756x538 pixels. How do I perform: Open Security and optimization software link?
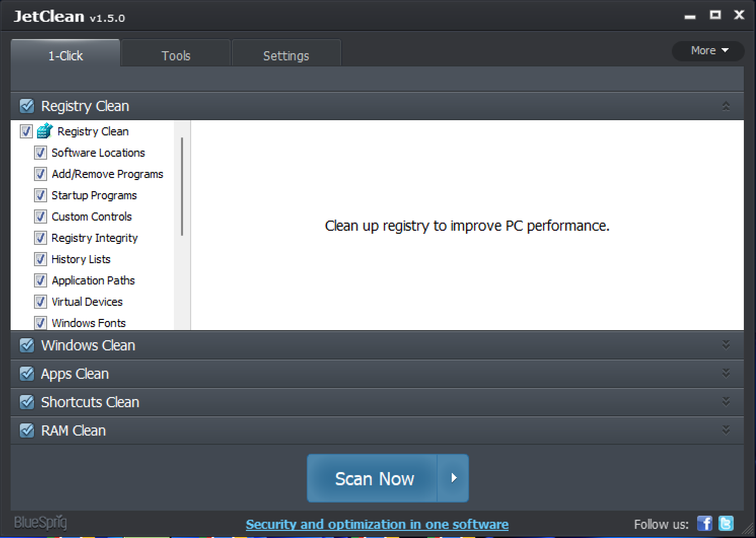[377, 524]
